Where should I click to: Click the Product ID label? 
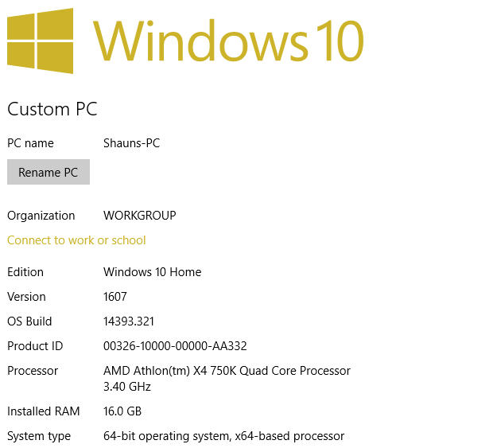[35, 346]
